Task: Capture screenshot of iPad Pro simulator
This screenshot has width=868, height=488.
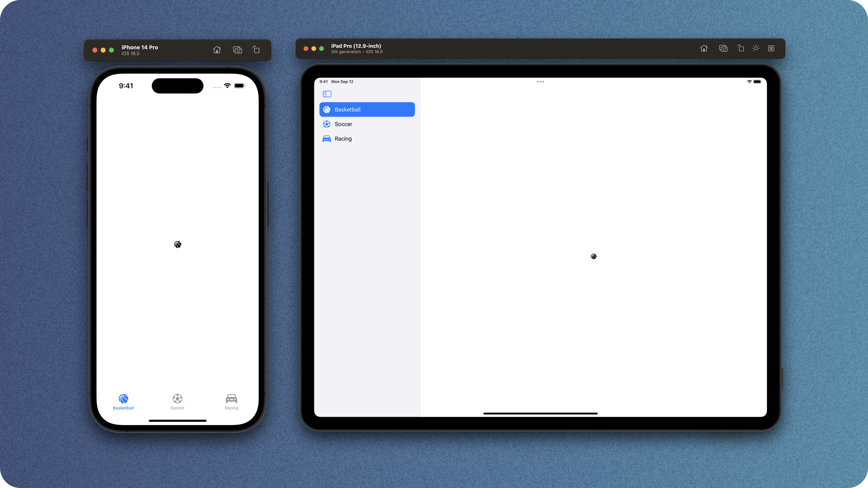Action: click(723, 48)
